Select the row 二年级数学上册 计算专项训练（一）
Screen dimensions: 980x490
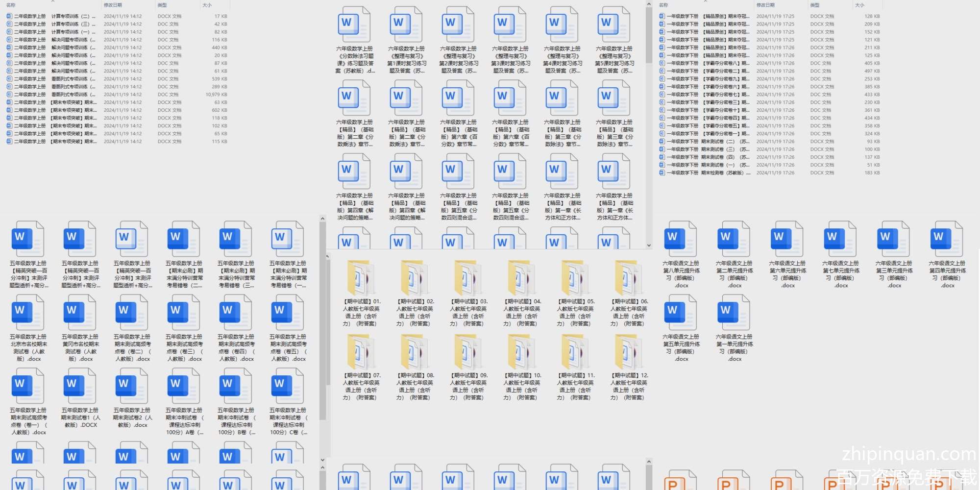pyautogui.click(x=117, y=32)
